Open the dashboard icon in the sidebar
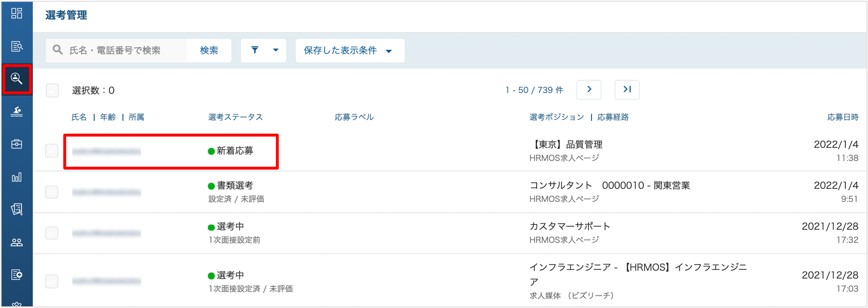Screen dimensions: 868x308 [x=17, y=14]
